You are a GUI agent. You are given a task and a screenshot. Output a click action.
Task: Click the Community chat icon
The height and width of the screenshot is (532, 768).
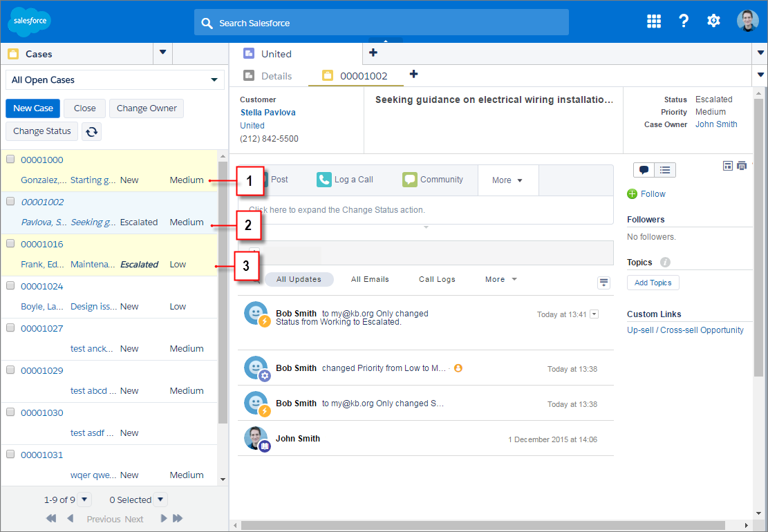point(409,180)
